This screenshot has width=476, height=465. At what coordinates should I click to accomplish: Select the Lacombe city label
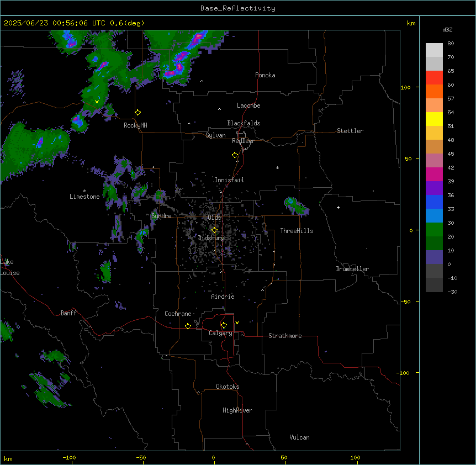point(248,105)
